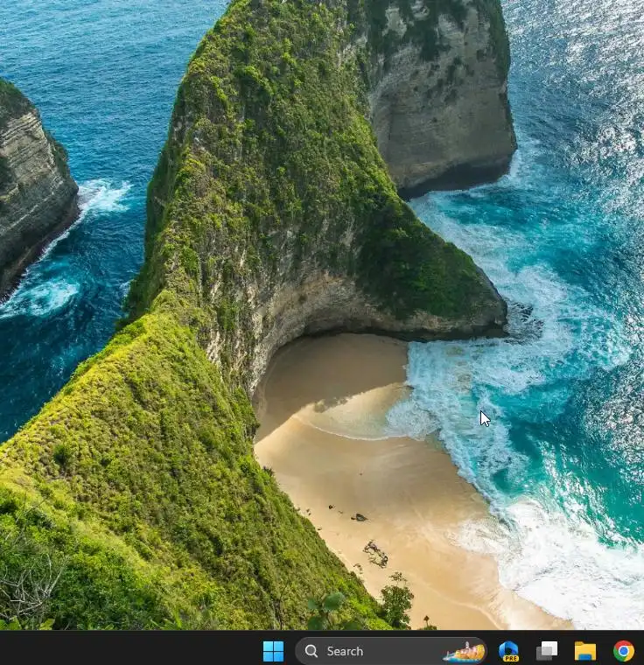Launch Microsoft Edge PRE browser

pyautogui.click(x=508, y=651)
